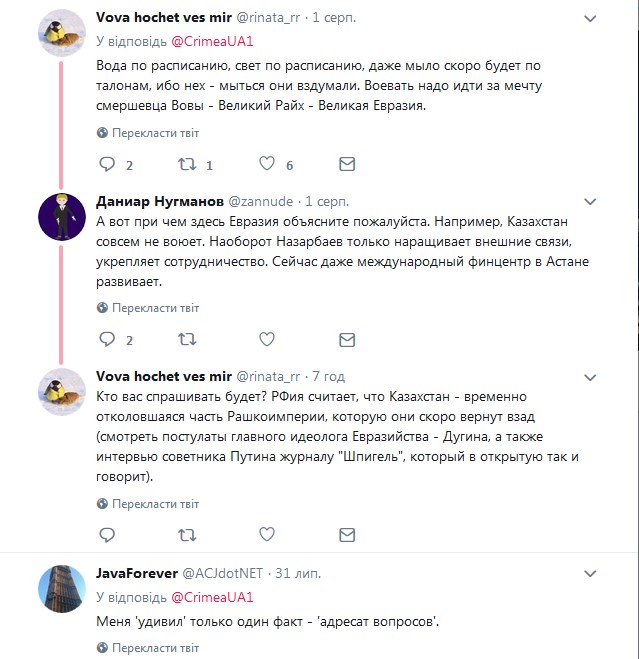The height and width of the screenshot is (659, 639).
Task: Retweet Даниар Нугманов's tweet
Action: pos(187,340)
